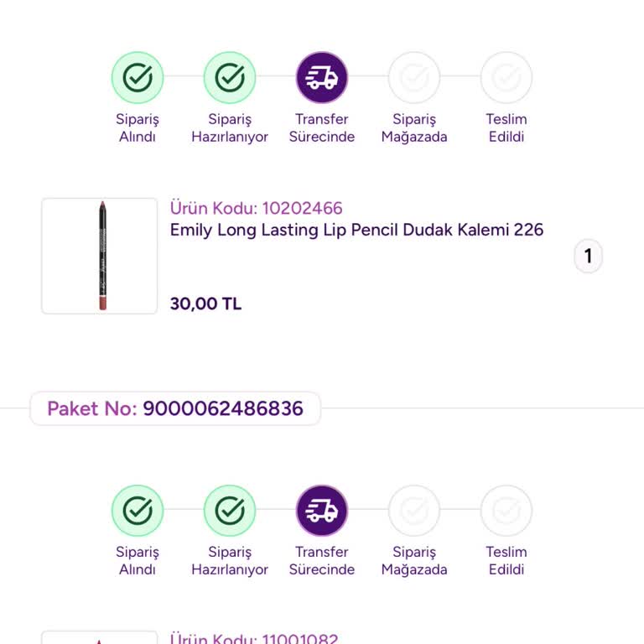Viewport: 644px width, 644px height.
Task: Click the truck icon above the lip pencil product
Action: [322, 78]
